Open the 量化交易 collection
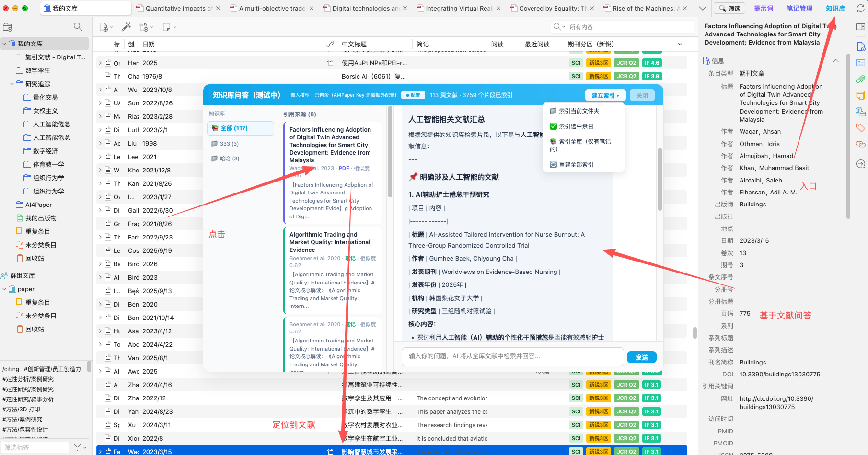The image size is (868, 455). pyautogui.click(x=46, y=97)
